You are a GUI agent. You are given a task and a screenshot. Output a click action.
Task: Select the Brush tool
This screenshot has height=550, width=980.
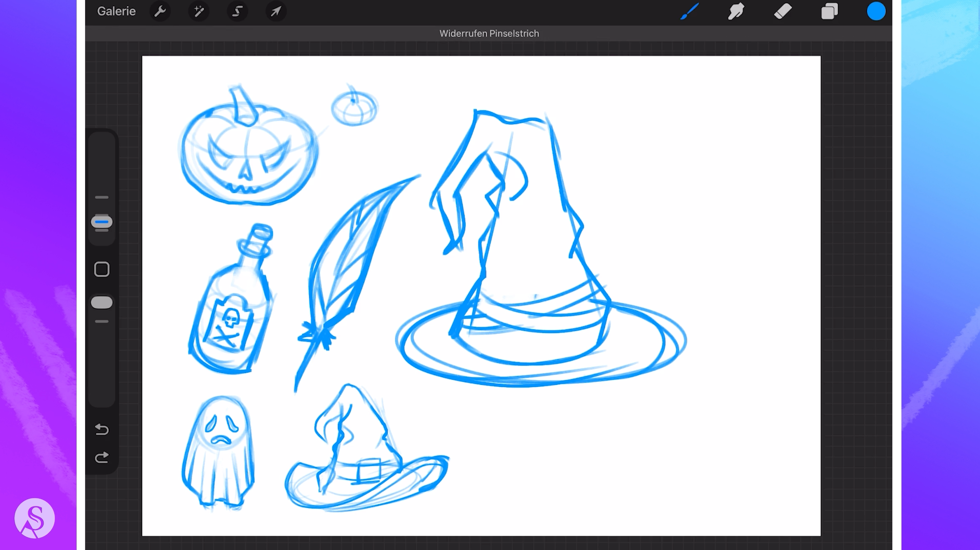coord(689,11)
